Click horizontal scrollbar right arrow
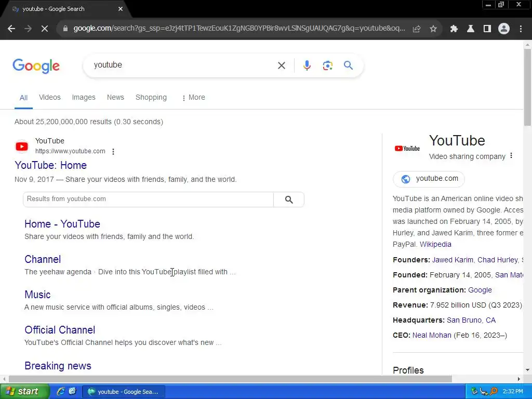This screenshot has width=532, height=399. point(518,379)
